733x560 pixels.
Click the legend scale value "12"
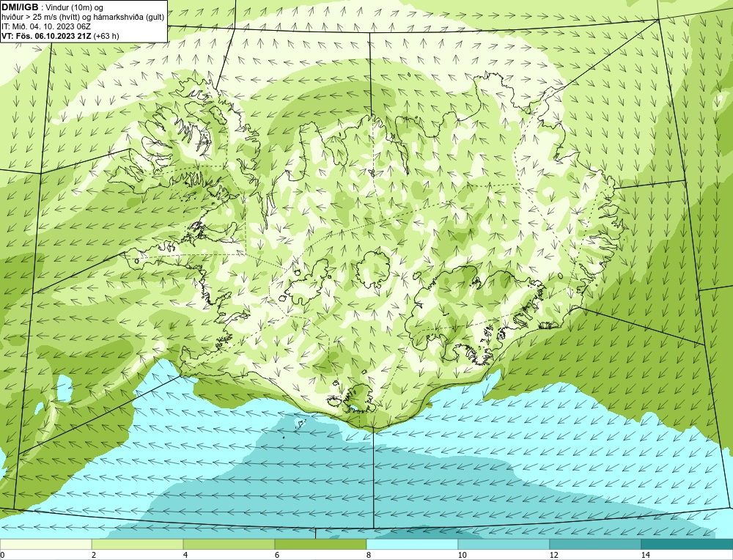coord(553,555)
